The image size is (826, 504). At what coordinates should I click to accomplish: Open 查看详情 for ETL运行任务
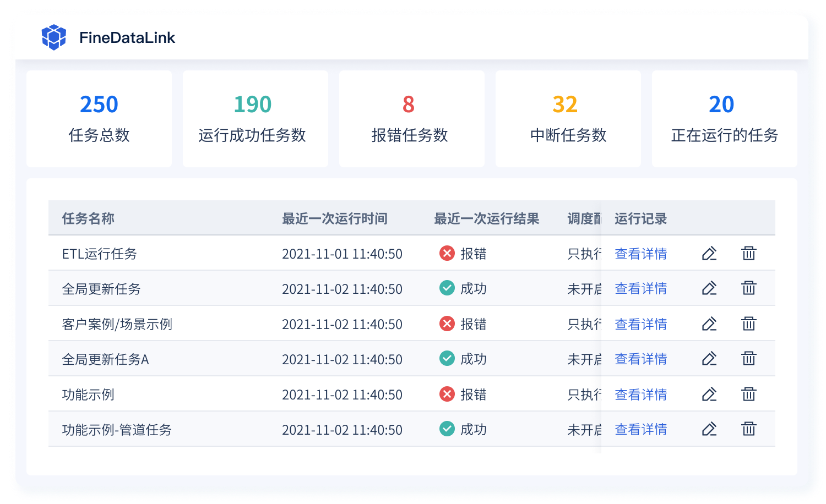point(640,254)
